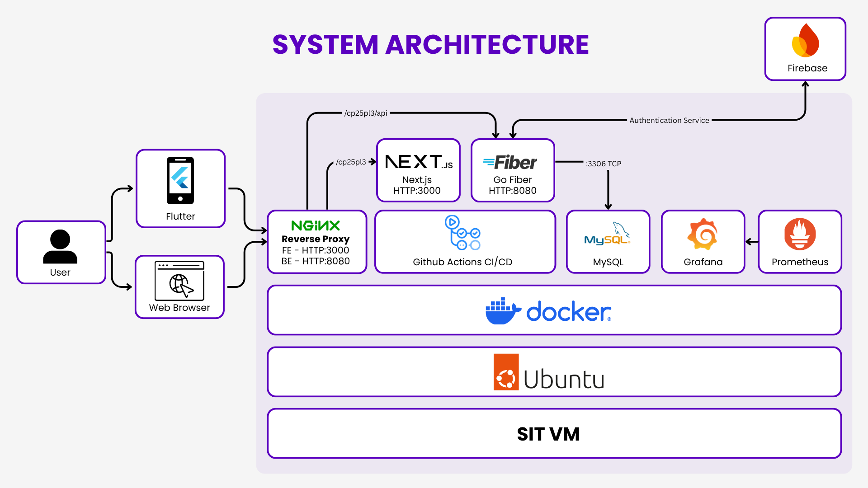Click the Github Actions CI/CD caption
Screen dimensions: 868x488
462,262
